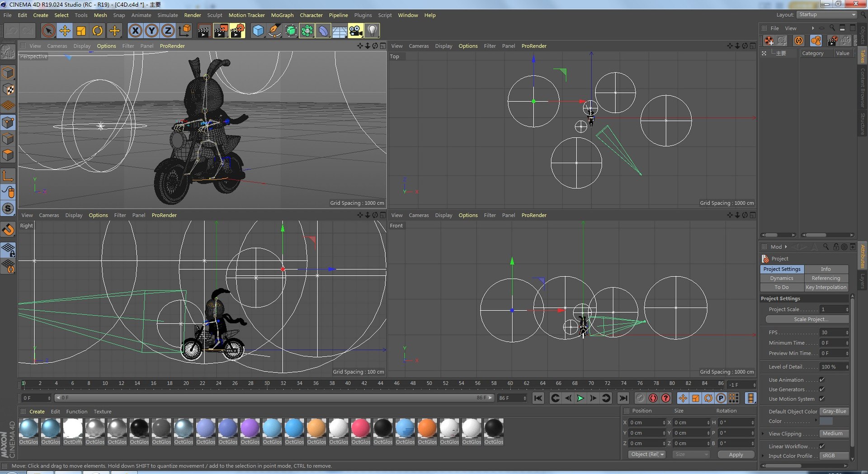Maximize the Perspective viewport with its toggle icon
The width and height of the screenshot is (868, 474).
point(383,46)
